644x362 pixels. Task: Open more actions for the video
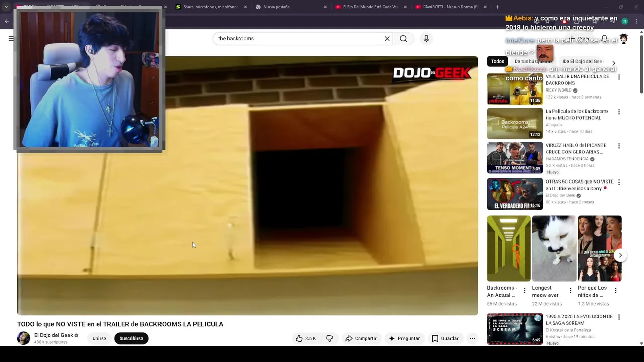pyautogui.click(x=472, y=338)
